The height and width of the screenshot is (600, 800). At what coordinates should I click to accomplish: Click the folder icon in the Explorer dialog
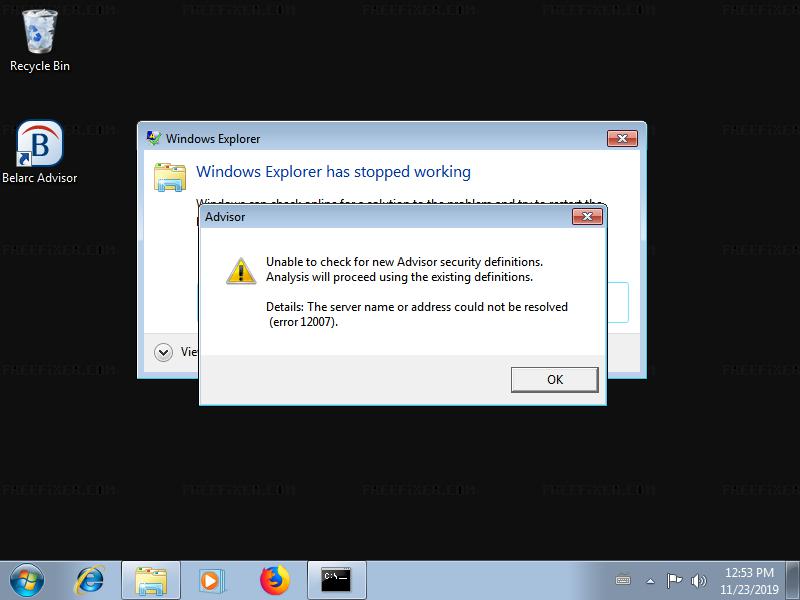(169, 177)
